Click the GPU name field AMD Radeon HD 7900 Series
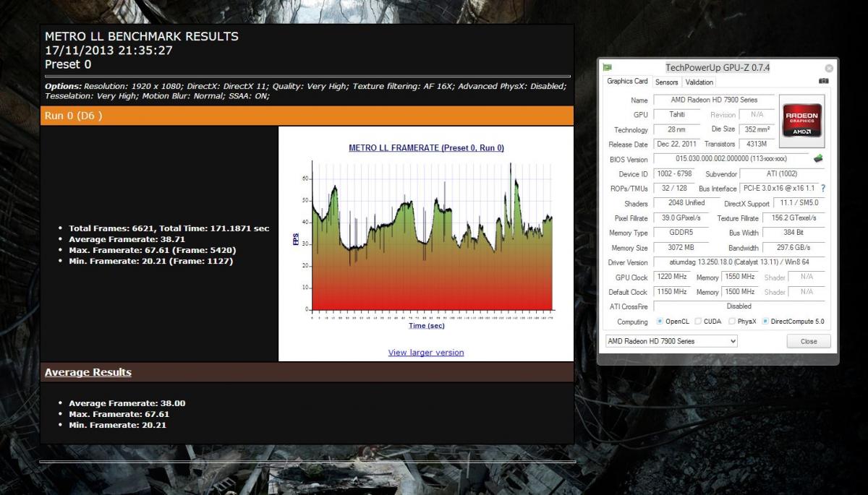Image resolution: width=868 pixels, height=495 pixels. tap(714, 100)
